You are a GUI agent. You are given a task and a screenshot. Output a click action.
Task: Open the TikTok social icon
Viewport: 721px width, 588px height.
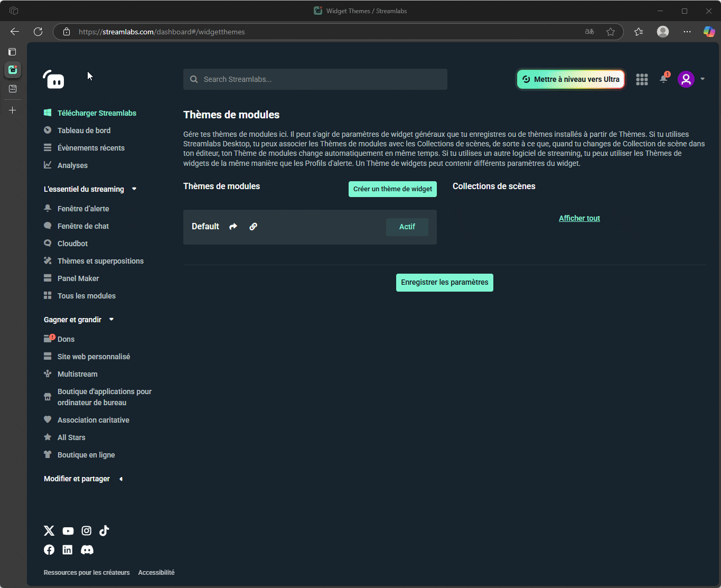(104, 531)
